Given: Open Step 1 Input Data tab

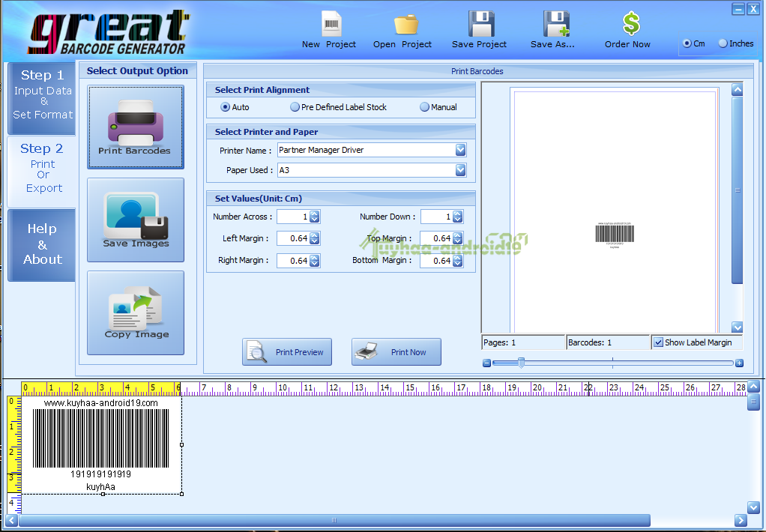Looking at the screenshot, I should [42, 98].
